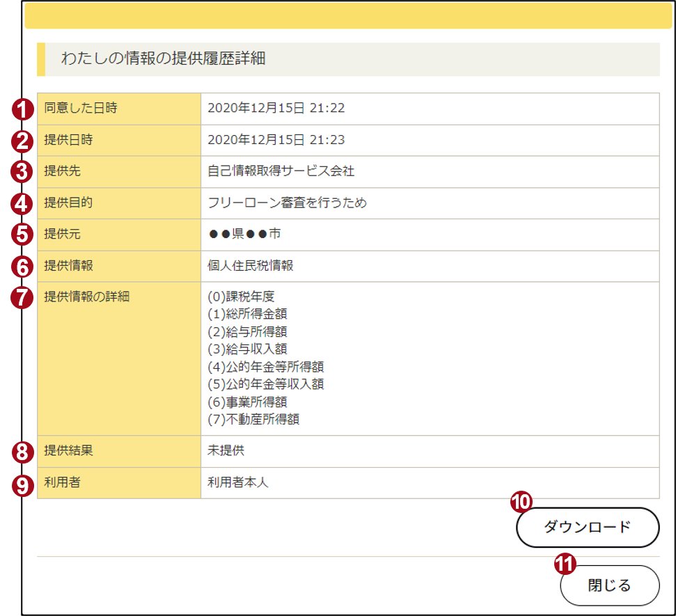Click the red number 11 callout marker
The width and height of the screenshot is (676, 616).
[565, 563]
